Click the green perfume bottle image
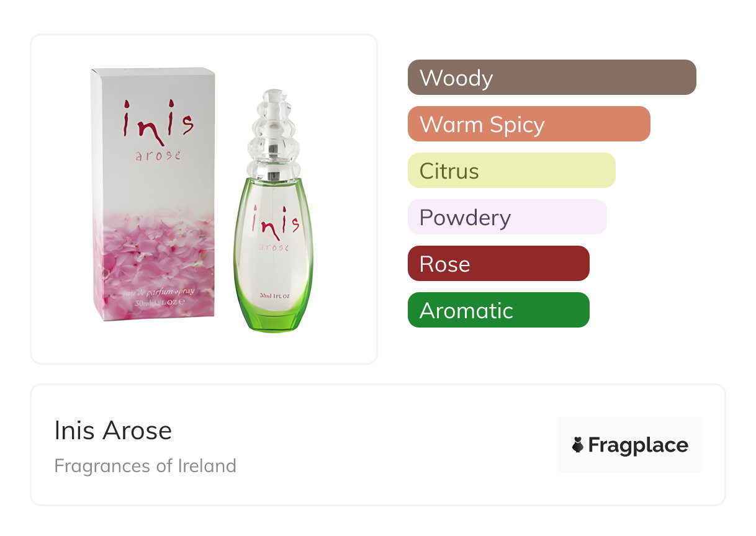The width and height of the screenshot is (756, 536). point(273,211)
